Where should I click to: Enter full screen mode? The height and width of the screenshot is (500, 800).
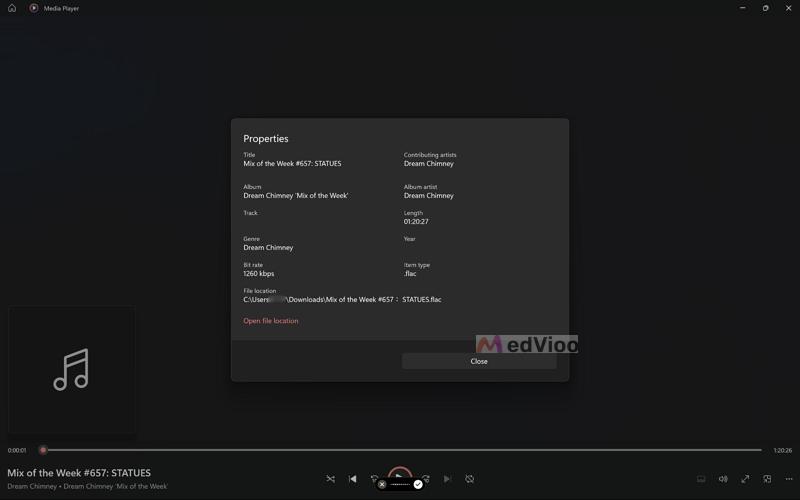coord(745,479)
